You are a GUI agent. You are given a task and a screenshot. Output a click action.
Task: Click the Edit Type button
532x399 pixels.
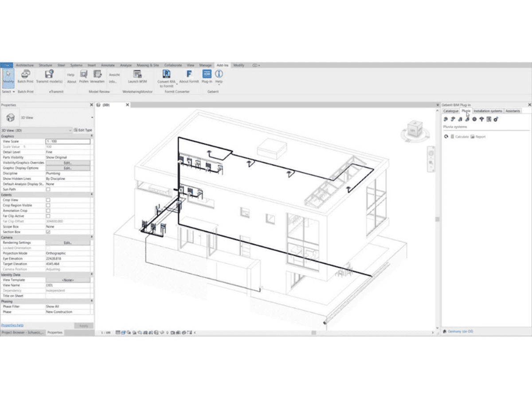click(x=82, y=130)
